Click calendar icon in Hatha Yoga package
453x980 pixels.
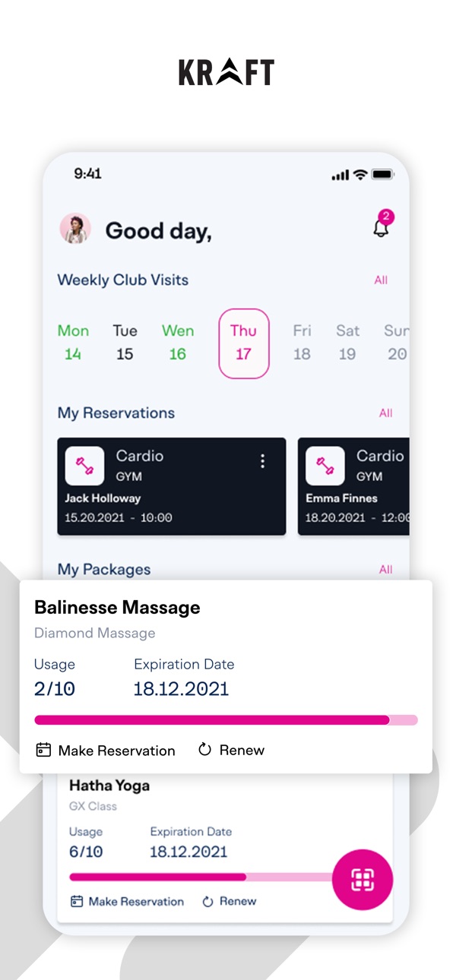76,901
